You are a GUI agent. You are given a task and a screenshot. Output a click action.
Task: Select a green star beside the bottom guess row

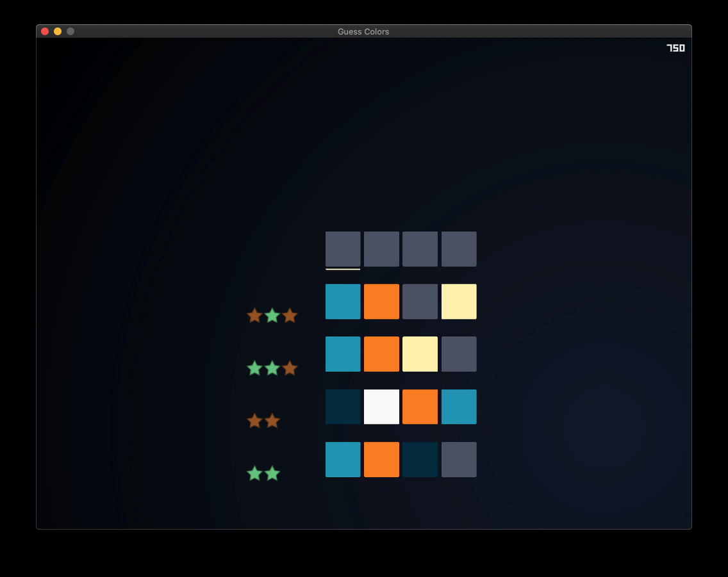click(254, 473)
